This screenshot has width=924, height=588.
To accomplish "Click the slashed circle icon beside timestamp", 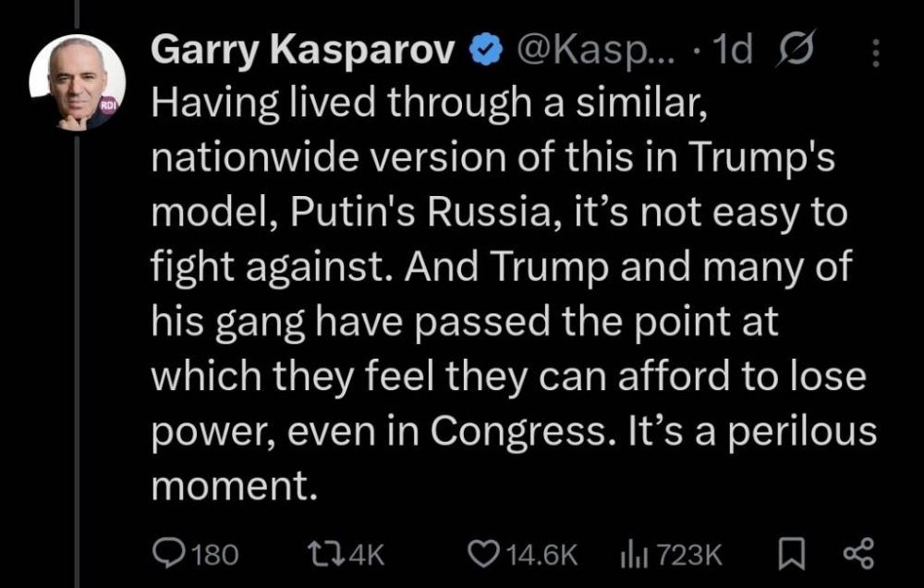I will click(x=795, y=53).
